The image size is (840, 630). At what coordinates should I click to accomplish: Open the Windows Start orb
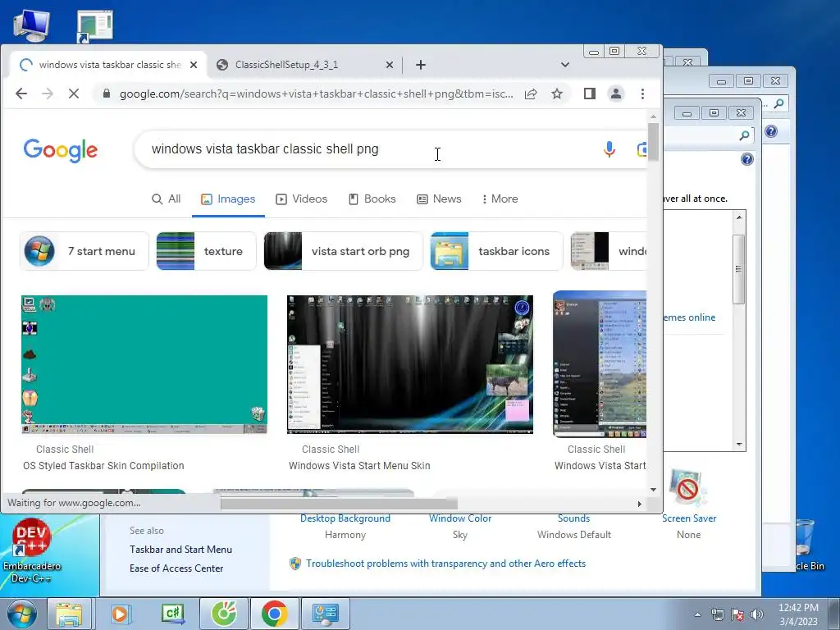21,614
